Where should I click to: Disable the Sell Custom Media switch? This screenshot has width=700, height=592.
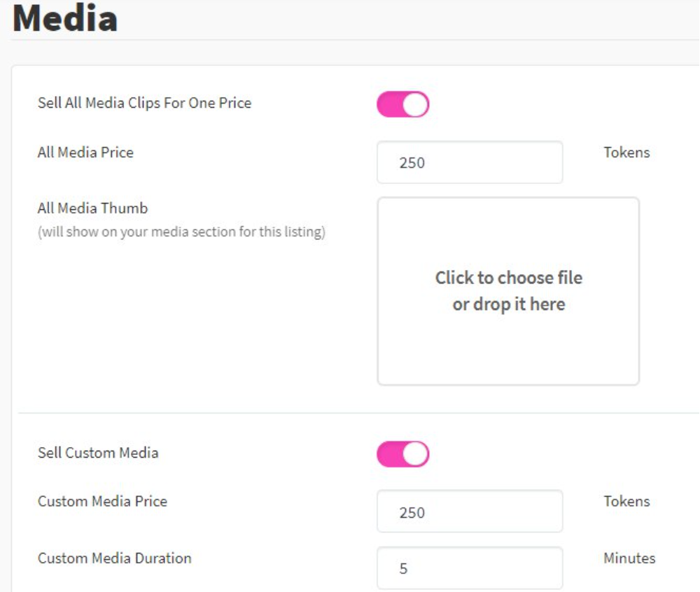[402, 454]
